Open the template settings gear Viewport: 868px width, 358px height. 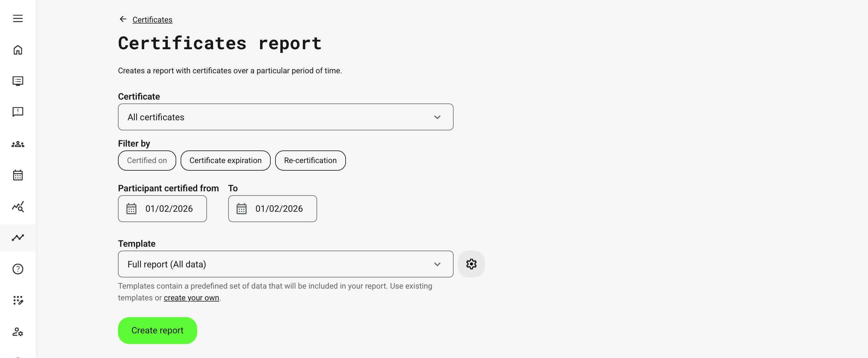[x=471, y=264]
